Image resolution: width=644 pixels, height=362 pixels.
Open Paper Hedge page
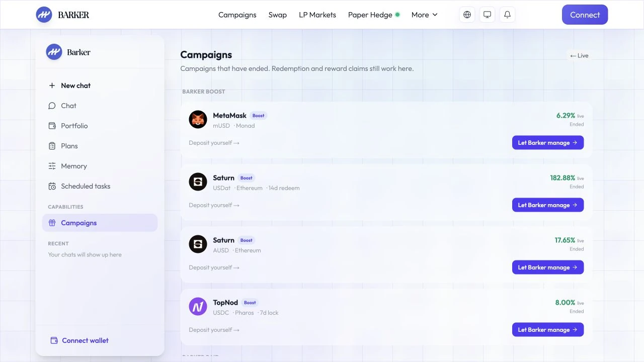(x=374, y=15)
